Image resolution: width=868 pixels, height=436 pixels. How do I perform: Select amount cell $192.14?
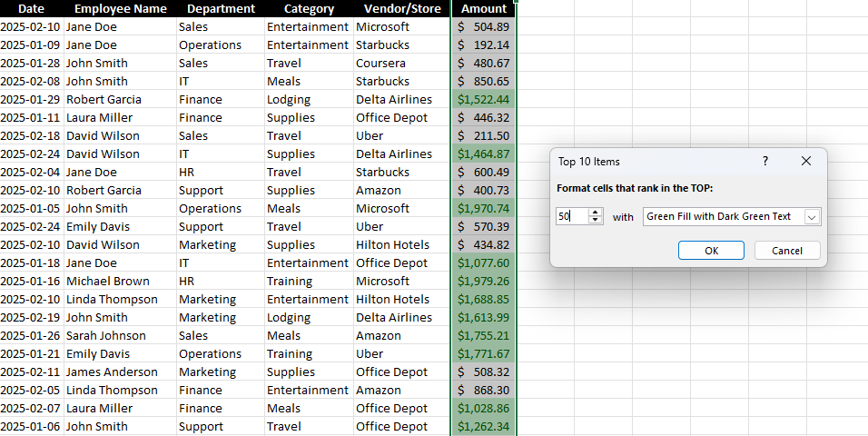coord(484,45)
